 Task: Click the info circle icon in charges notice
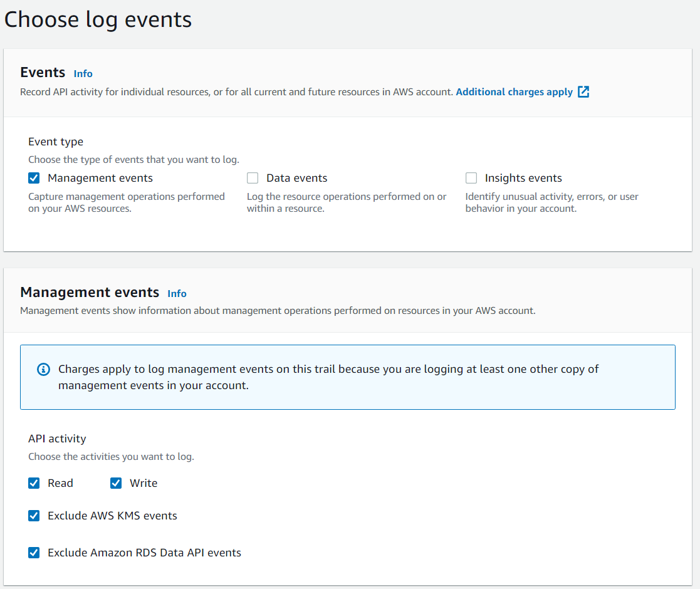coord(43,369)
